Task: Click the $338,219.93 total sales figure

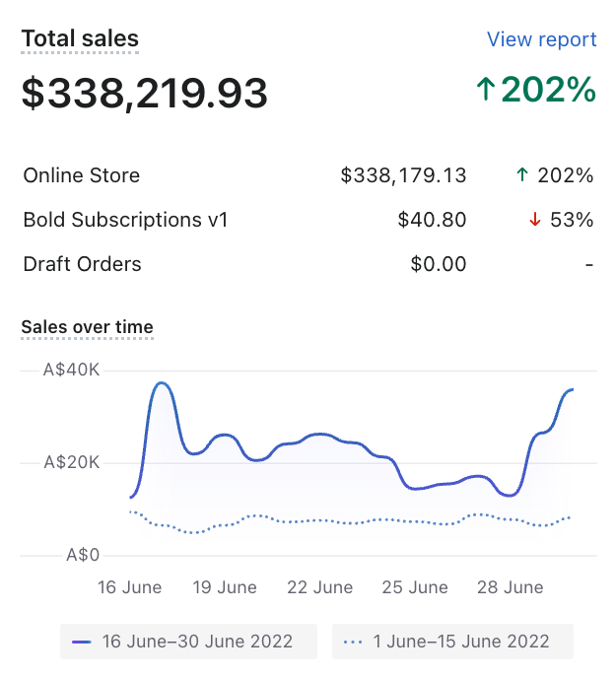Action: tap(145, 93)
